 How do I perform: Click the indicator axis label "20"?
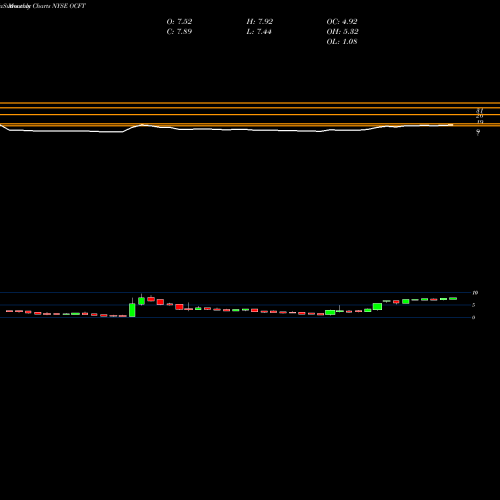tap(479, 116)
